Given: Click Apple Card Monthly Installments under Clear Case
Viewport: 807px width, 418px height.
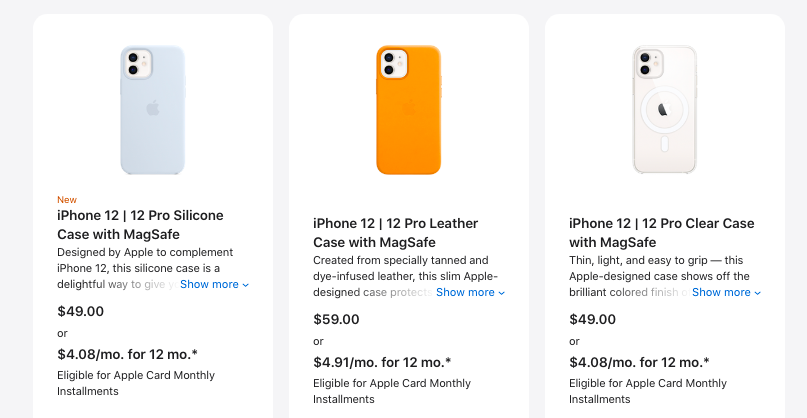Looking at the screenshot, I should [x=648, y=391].
